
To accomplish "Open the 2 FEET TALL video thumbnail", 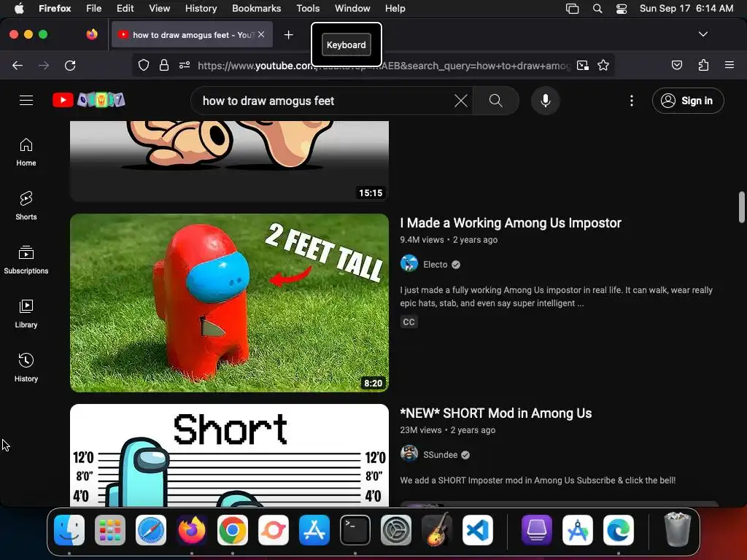I will tap(229, 303).
